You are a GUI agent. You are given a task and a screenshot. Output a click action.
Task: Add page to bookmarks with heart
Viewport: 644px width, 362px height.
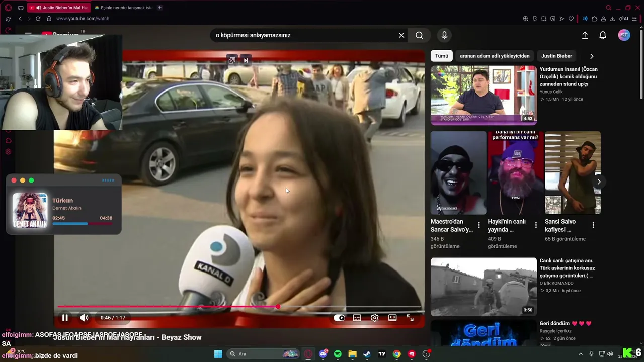point(571,19)
